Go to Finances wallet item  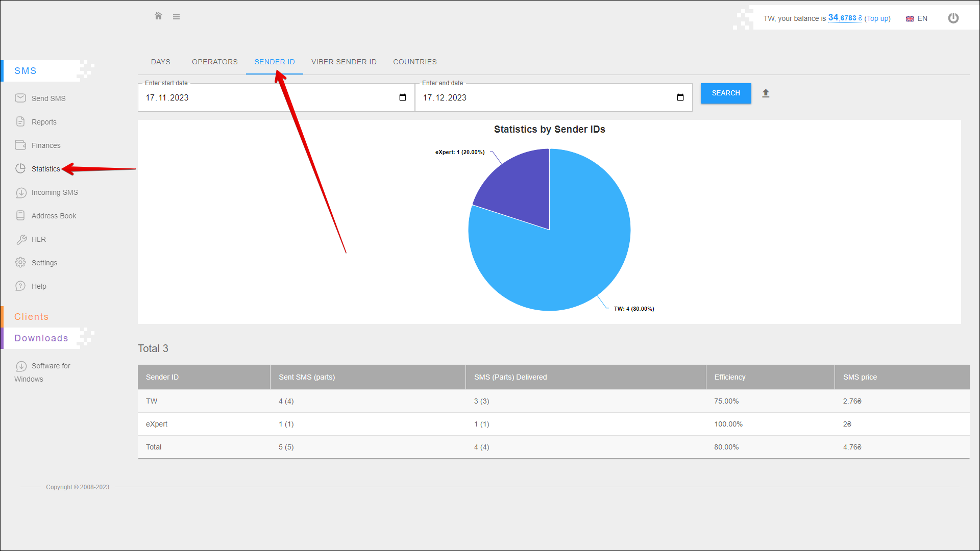click(x=45, y=145)
